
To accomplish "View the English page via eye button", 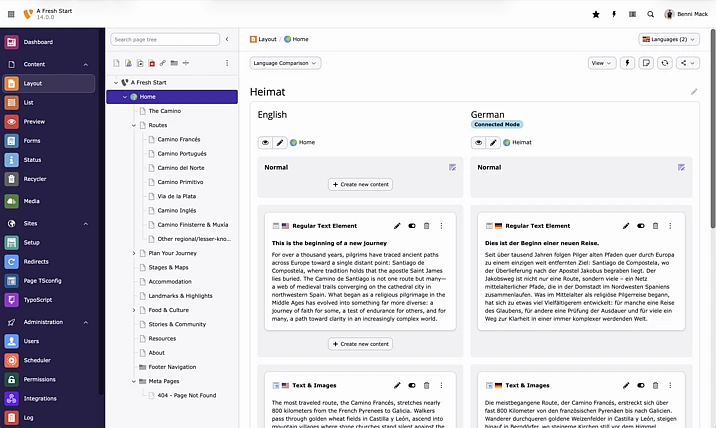I will click(265, 143).
